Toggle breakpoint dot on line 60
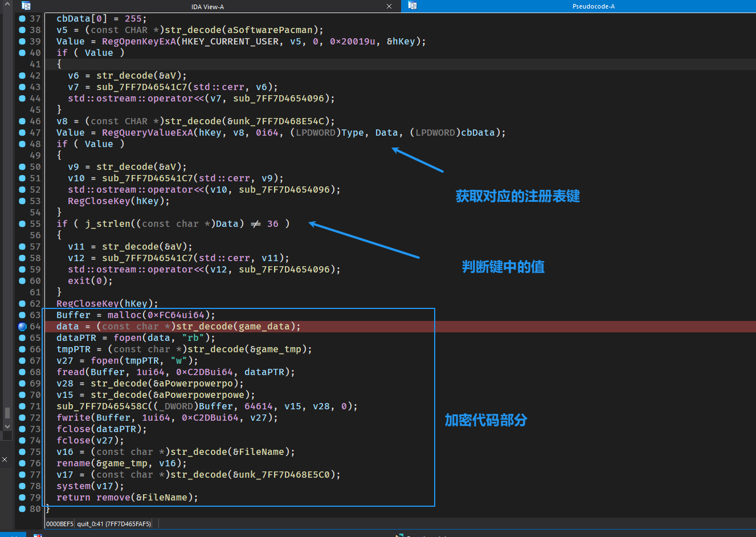This screenshot has width=756, height=537. coord(22,281)
